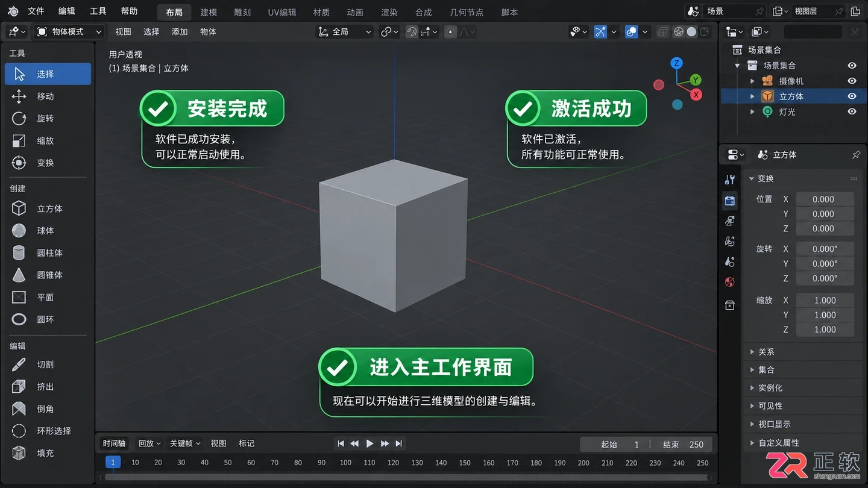Switch to the 雕刻 workspace tab

tap(242, 12)
